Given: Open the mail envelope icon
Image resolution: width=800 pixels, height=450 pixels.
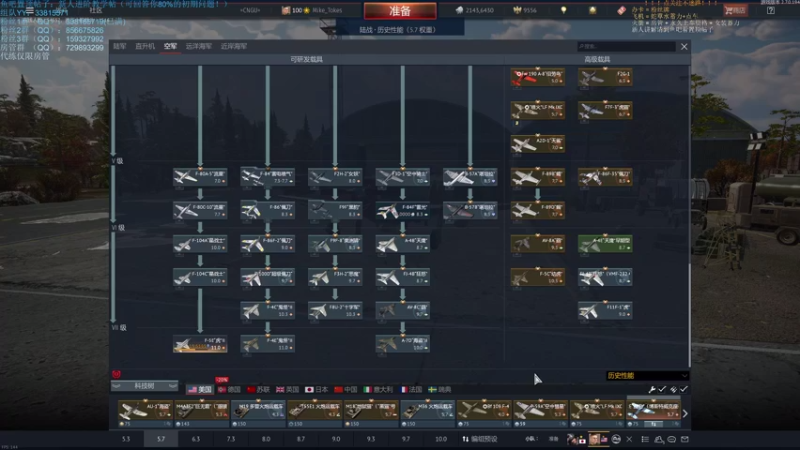Looking at the screenshot, I should point(685,439).
